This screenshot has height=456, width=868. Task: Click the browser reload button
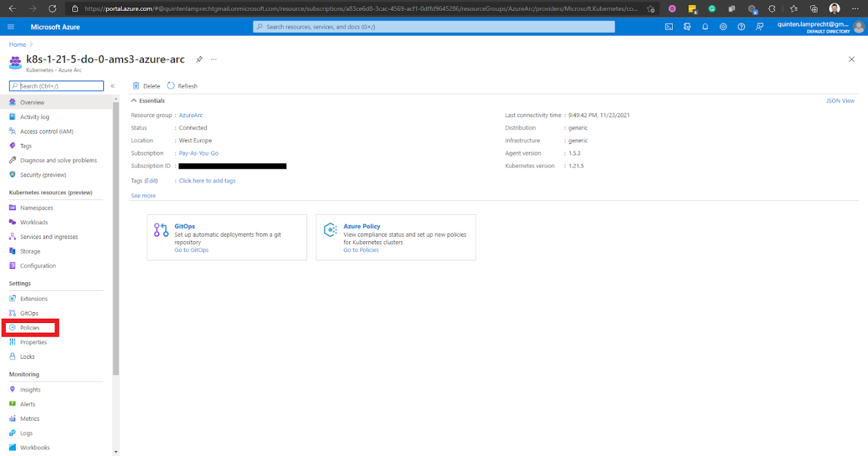[52, 9]
